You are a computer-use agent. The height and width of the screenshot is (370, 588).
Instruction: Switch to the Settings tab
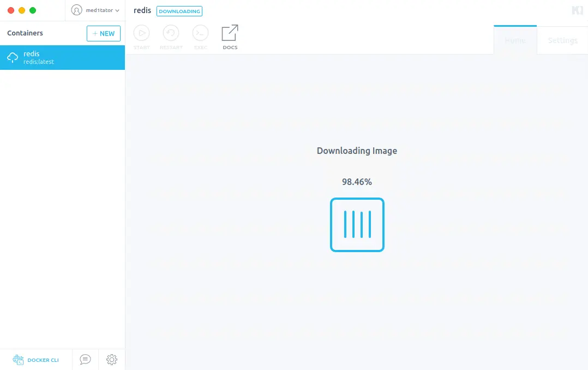pos(562,40)
